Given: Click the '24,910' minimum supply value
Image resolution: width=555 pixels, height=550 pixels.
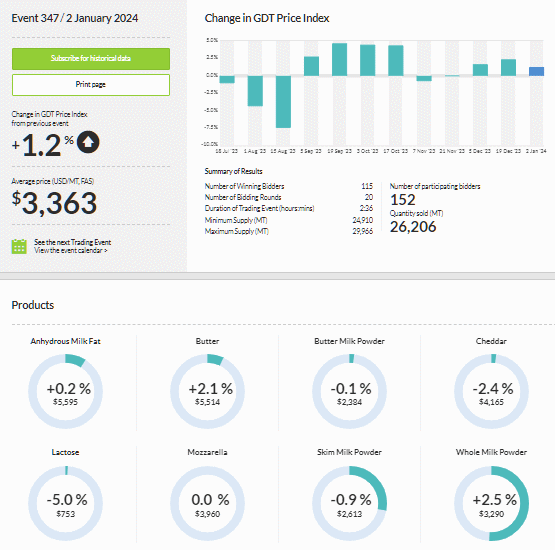Looking at the screenshot, I should (x=362, y=220).
